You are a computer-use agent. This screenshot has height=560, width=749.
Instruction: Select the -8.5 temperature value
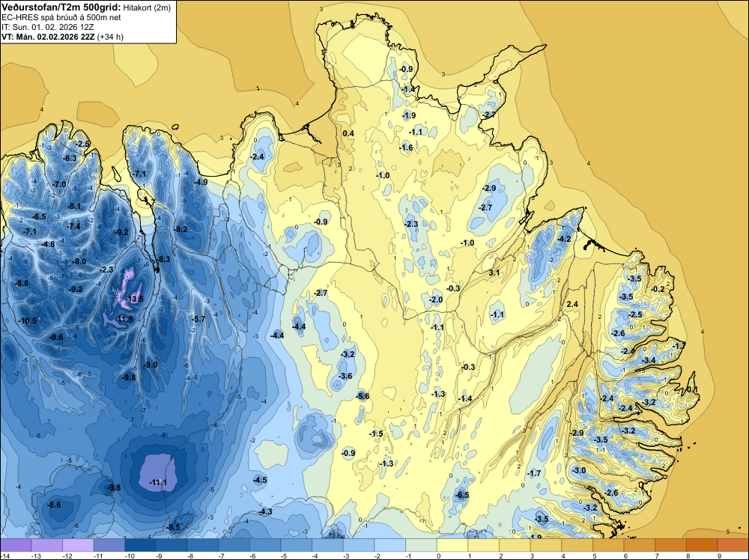174,528
